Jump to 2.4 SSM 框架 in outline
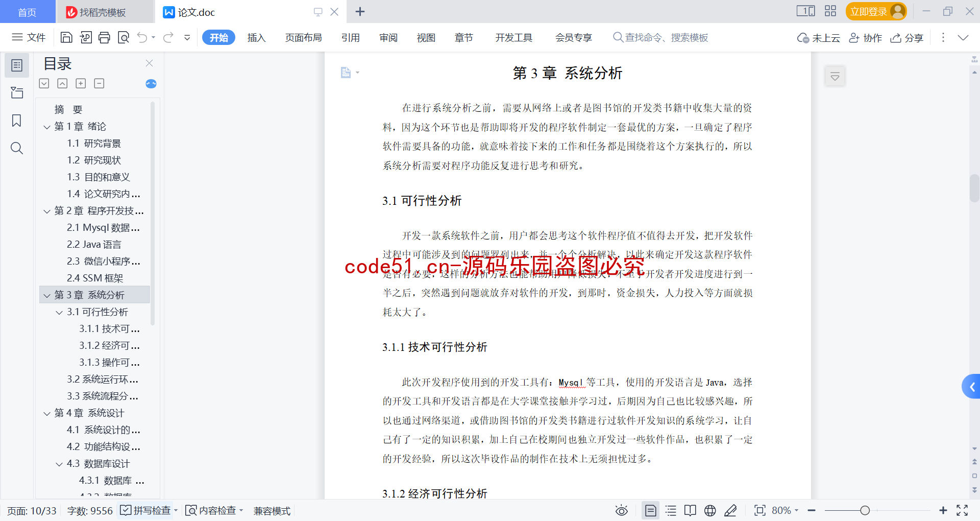 coord(95,278)
